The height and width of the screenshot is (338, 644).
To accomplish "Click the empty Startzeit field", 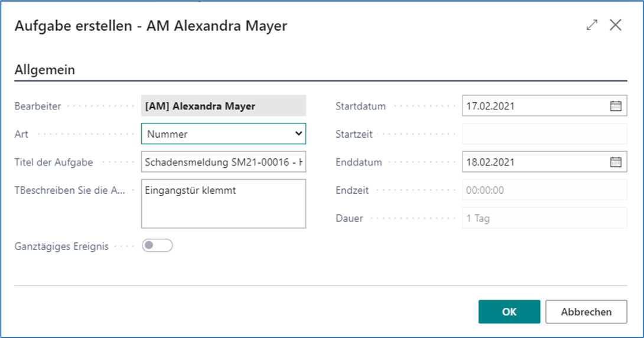I will tap(544, 134).
